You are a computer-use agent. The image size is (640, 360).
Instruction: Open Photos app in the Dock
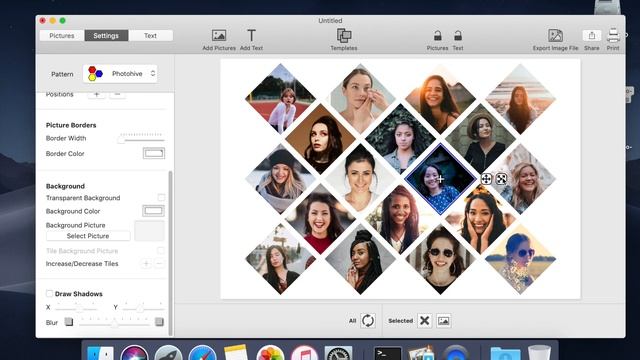coord(270,353)
